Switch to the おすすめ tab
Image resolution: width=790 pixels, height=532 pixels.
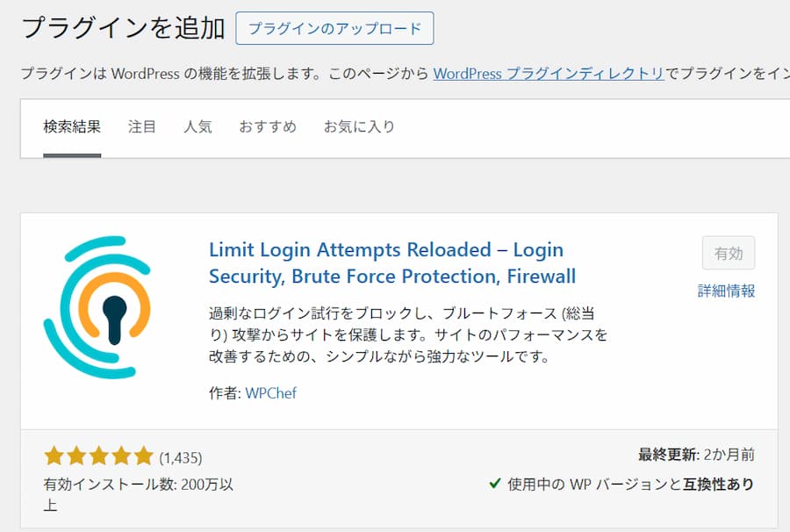[x=268, y=126]
